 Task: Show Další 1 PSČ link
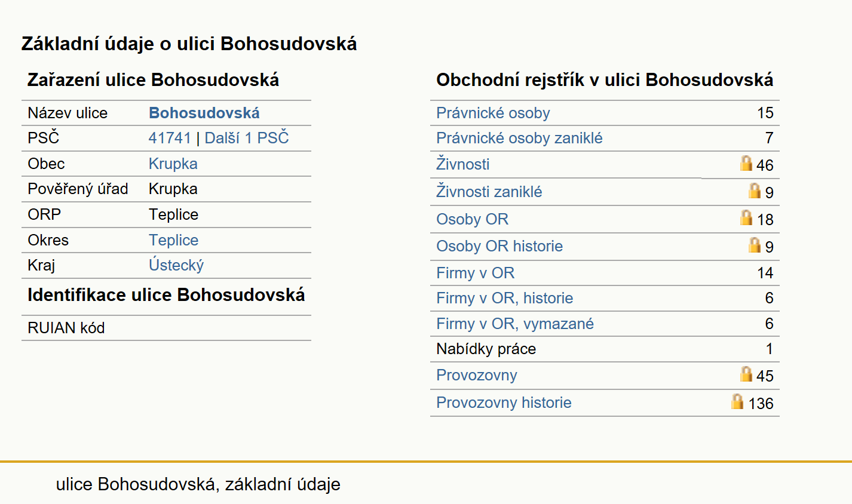tap(247, 138)
